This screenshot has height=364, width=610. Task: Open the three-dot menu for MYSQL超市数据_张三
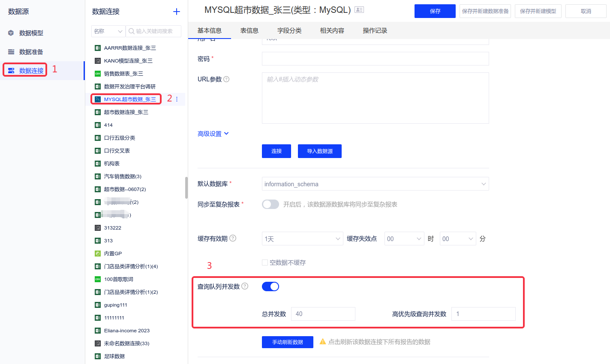click(177, 99)
